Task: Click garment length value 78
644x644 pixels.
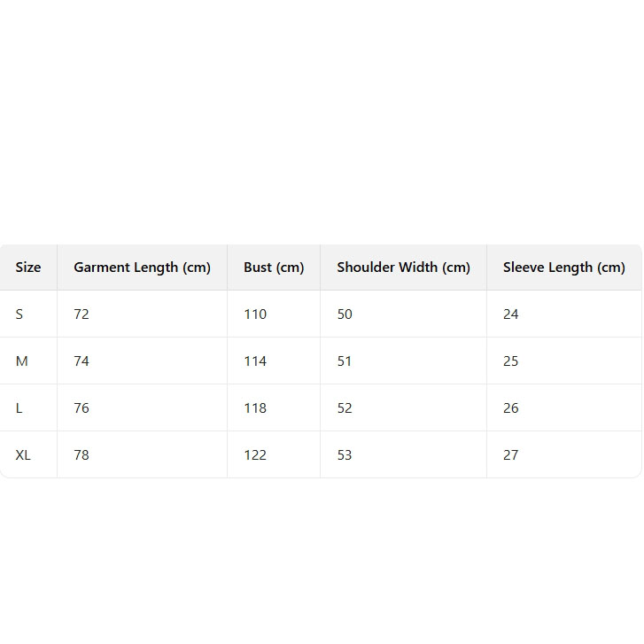Action: [81, 455]
